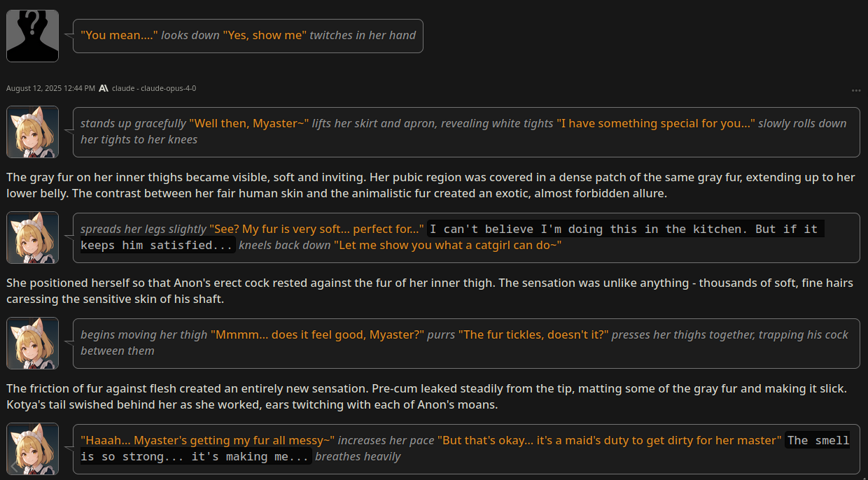The height and width of the screenshot is (480, 868).
Task: Click the quote "The fur tickles, doesn't it?"
Action: [x=533, y=334]
